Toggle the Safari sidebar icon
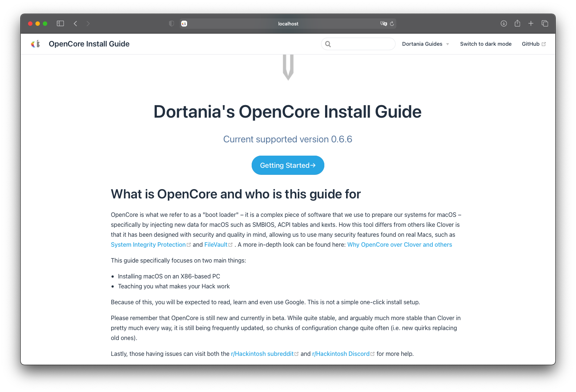Viewport: 576px width, 392px height. (x=61, y=24)
